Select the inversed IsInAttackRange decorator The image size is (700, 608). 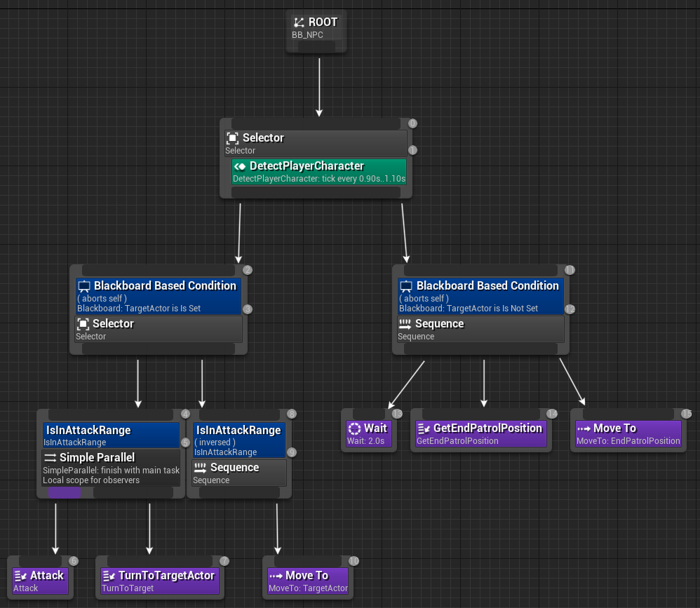point(239,440)
